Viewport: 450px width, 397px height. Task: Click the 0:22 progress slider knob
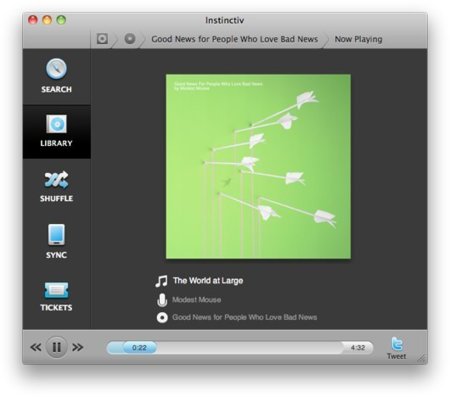pyautogui.click(x=140, y=348)
